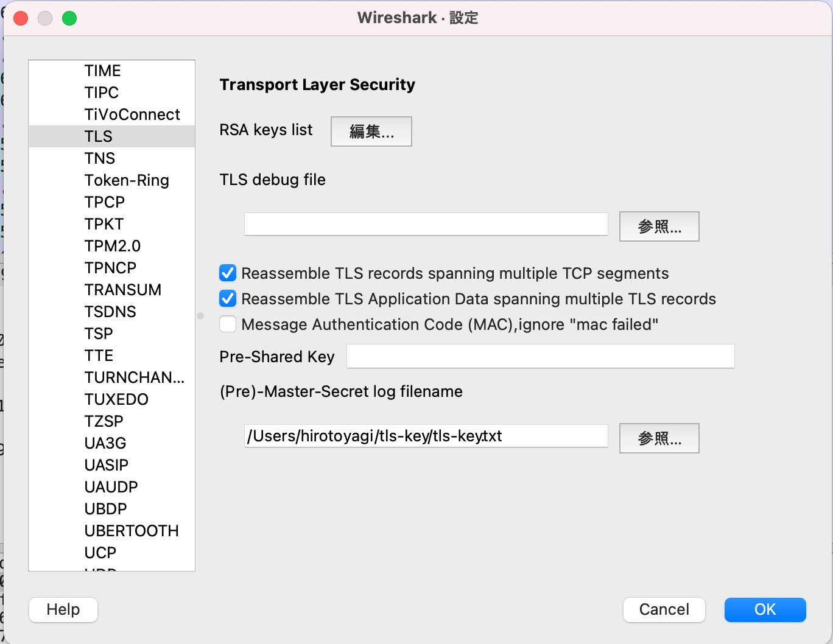The width and height of the screenshot is (833, 644).
Task: Pick UBERTOOTH from the protocol list
Action: [132, 531]
